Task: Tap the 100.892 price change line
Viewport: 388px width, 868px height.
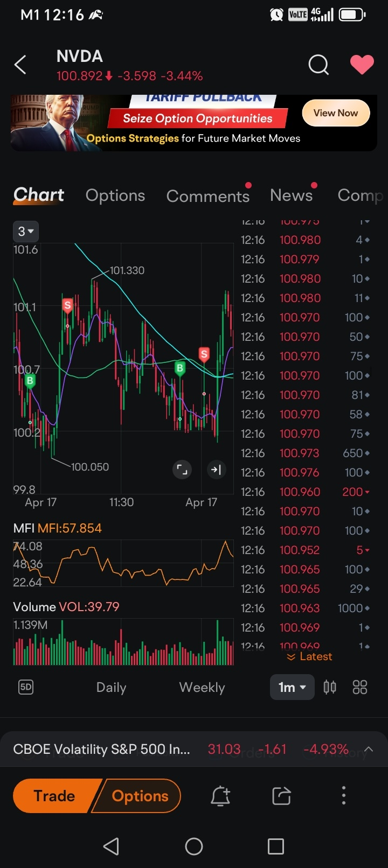Action: tap(130, 76)
